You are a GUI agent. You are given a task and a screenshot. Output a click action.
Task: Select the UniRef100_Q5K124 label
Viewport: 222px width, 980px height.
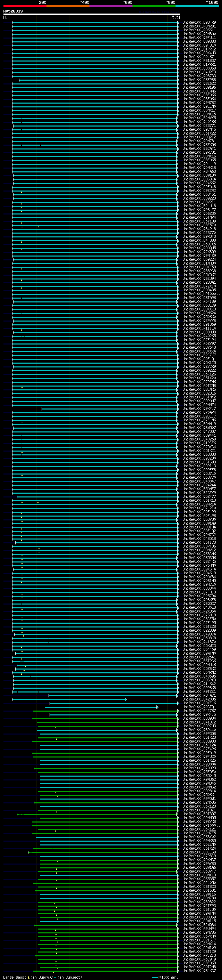pyautogui.click(x=199, y=745)
